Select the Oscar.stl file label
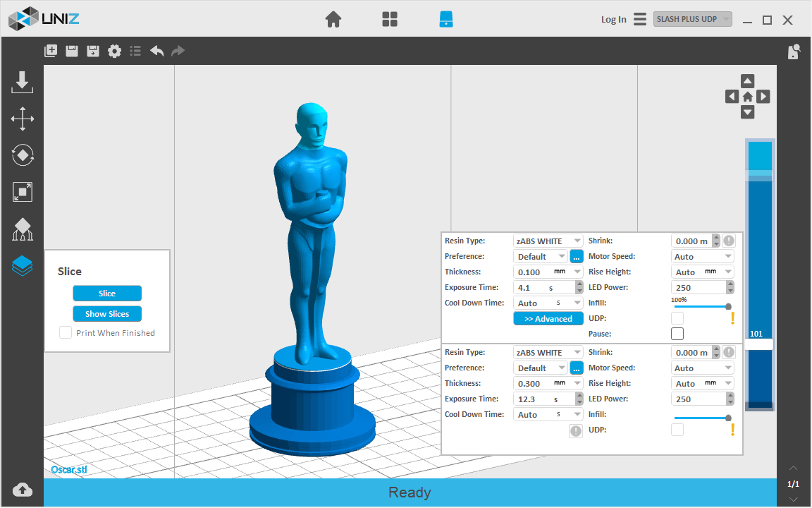The image size is (812, 508). point(69,470)
